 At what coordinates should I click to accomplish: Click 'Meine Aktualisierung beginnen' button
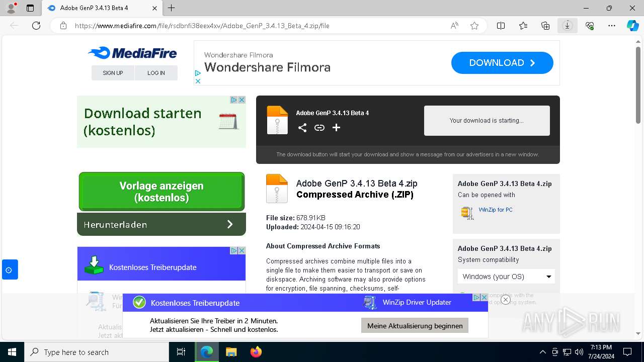[x=415, y=326]
